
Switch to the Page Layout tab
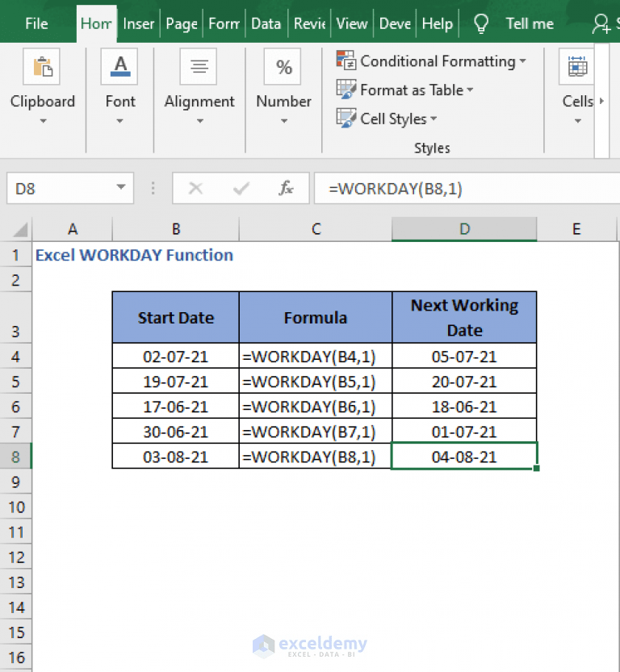coord(182,23)
